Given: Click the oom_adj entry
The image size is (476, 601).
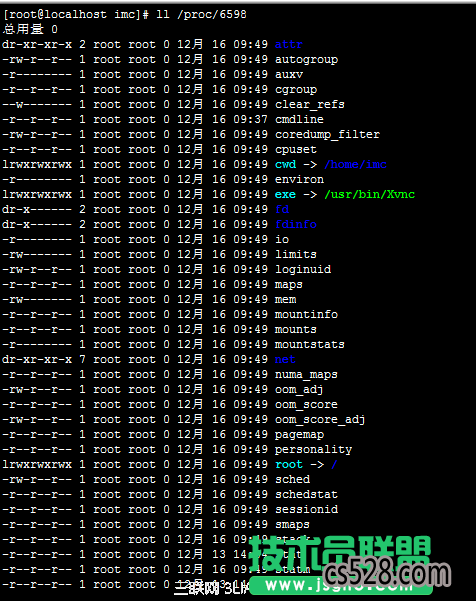Looking at the screenshot, I should tap(299, 390).
